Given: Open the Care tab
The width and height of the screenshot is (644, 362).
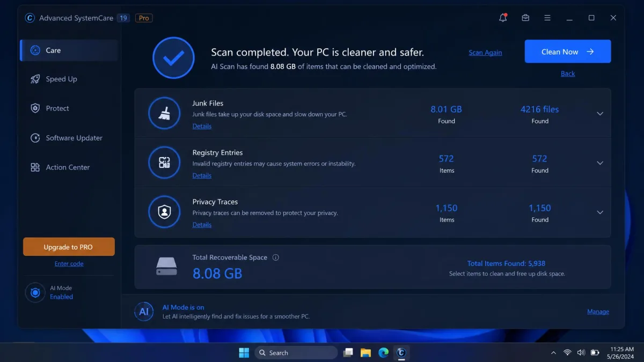Looking at the screenshot, I should click(69, 50).
